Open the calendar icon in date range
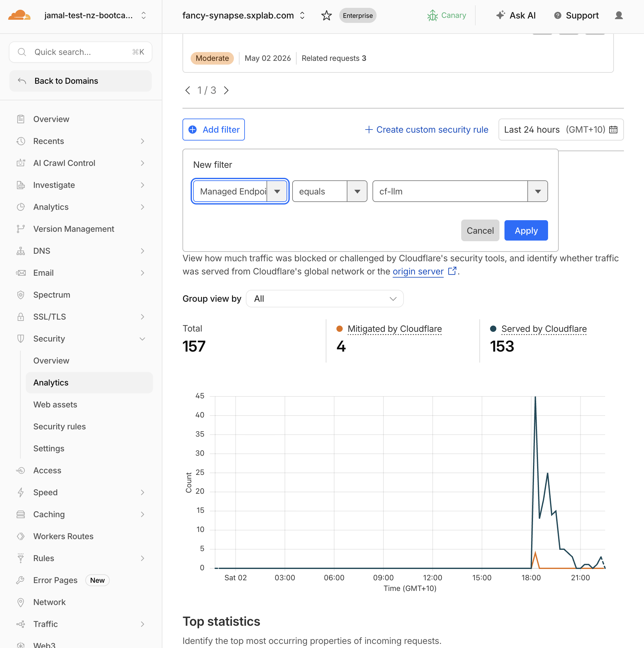The height and width of the screenshot is (648, 644). [613, 130]
